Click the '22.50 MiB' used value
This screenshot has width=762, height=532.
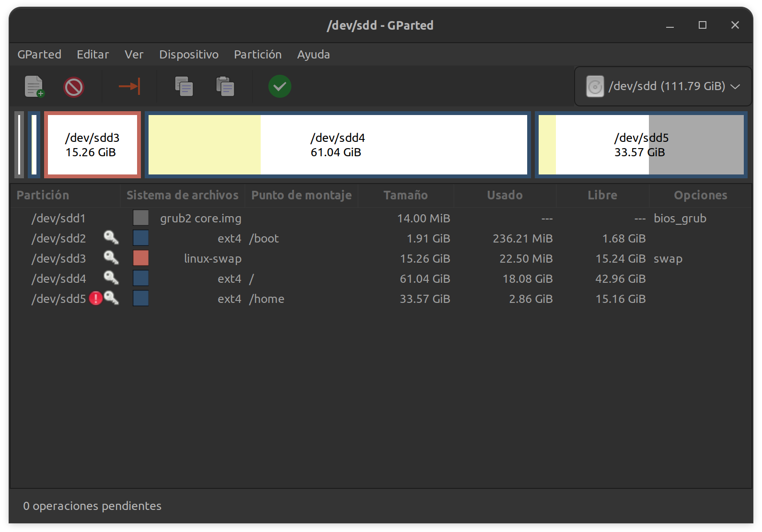(526, 259)
